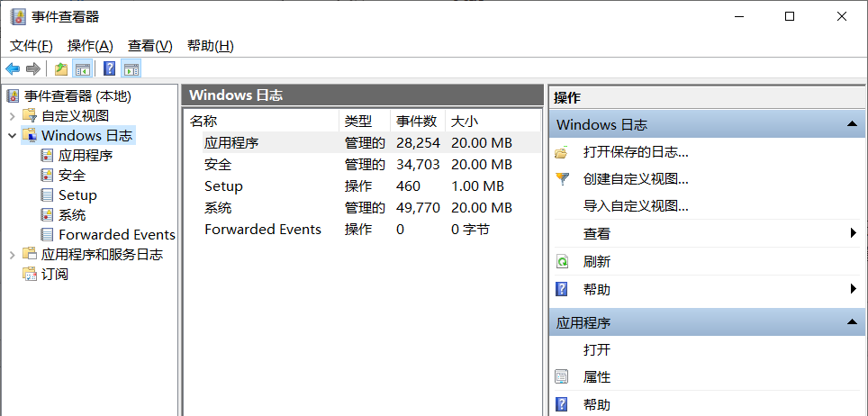
Task: Select the Setup row in log list
Action: pyautogui.click(x=362, y=186)
